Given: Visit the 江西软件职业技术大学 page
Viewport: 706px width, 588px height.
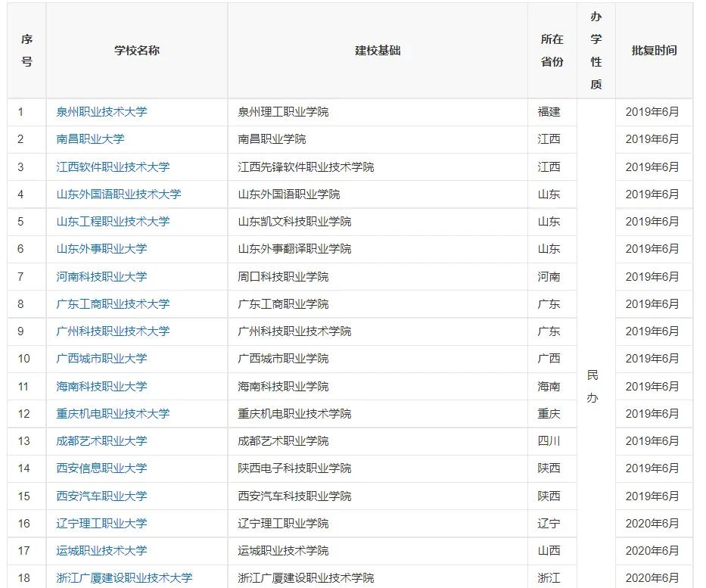Looking at the screenshot, I should [113, 166].
